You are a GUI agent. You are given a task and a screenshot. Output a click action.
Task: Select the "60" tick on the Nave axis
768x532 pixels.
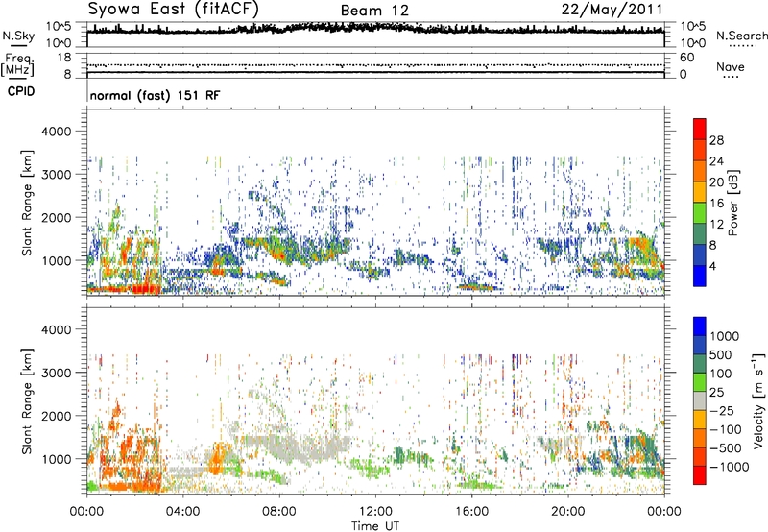(x=686, y=58)
